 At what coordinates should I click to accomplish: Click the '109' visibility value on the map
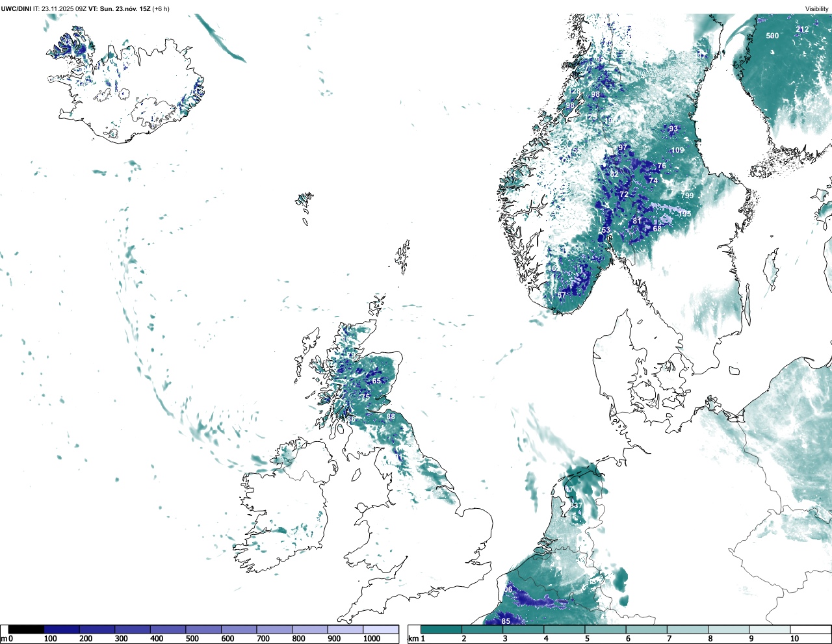[x=677, y=150]
